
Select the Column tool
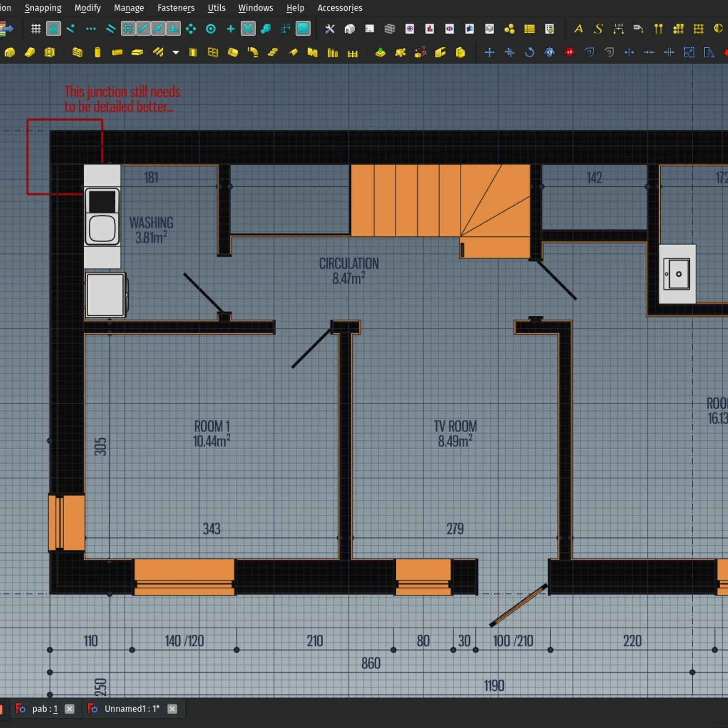tap(98, 52)
